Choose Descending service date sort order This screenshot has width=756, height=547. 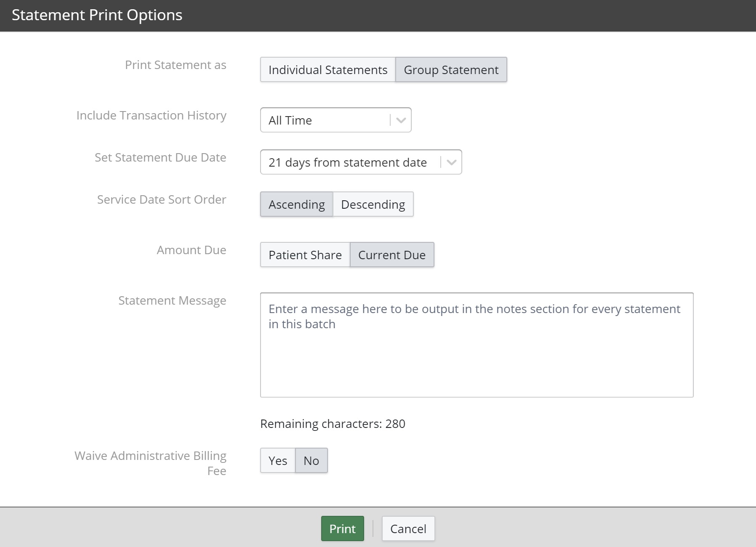click(373, 204)
